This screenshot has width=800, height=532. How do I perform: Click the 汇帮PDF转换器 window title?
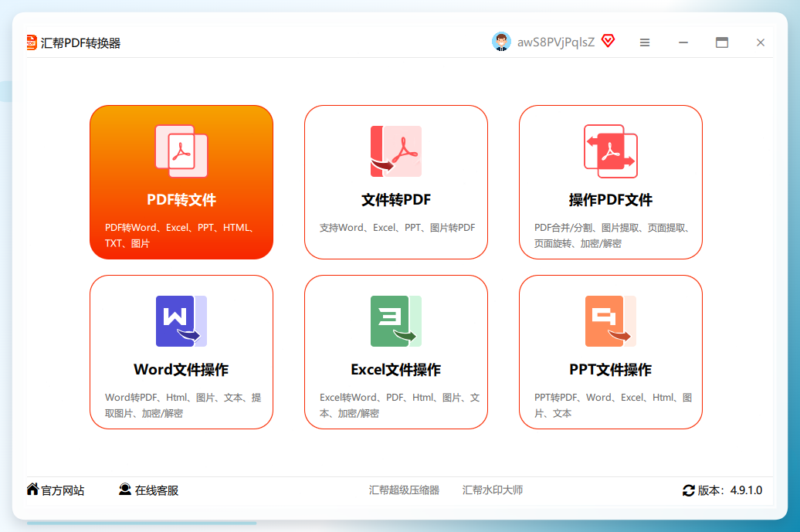[80, 42]
